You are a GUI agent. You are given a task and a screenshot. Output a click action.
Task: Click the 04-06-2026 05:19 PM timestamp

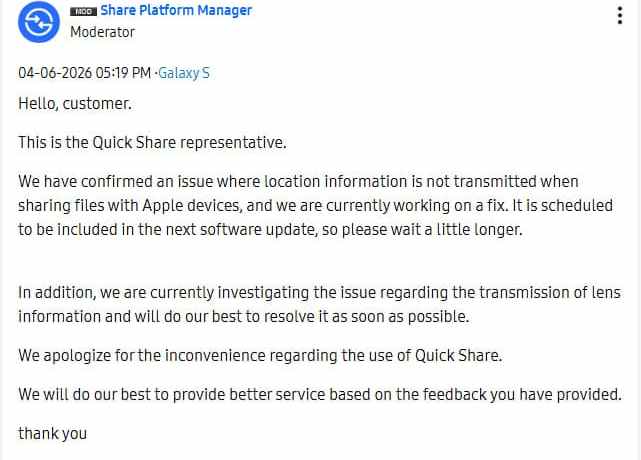pyautogui.click(x=85, y=73)
